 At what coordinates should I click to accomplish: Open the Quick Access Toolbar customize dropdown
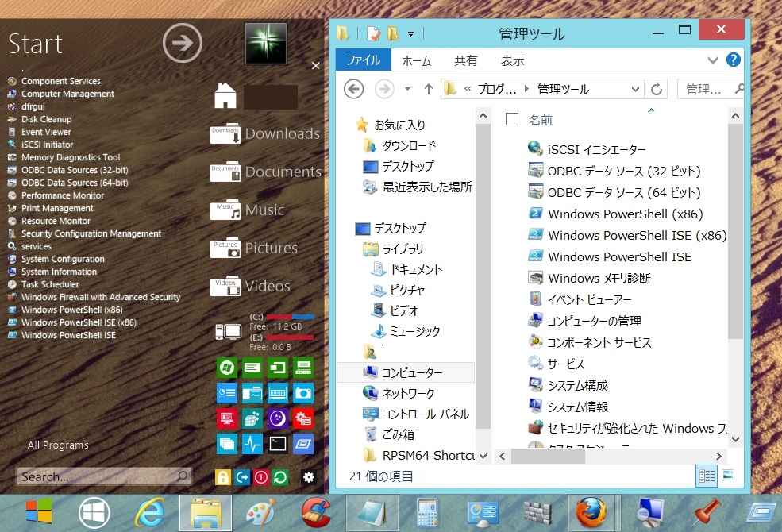410,33
